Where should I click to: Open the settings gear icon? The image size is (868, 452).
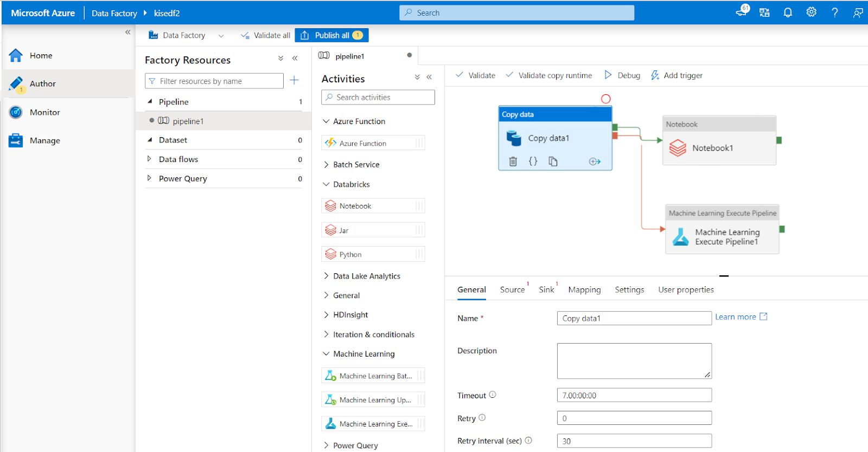pos(811,12)
